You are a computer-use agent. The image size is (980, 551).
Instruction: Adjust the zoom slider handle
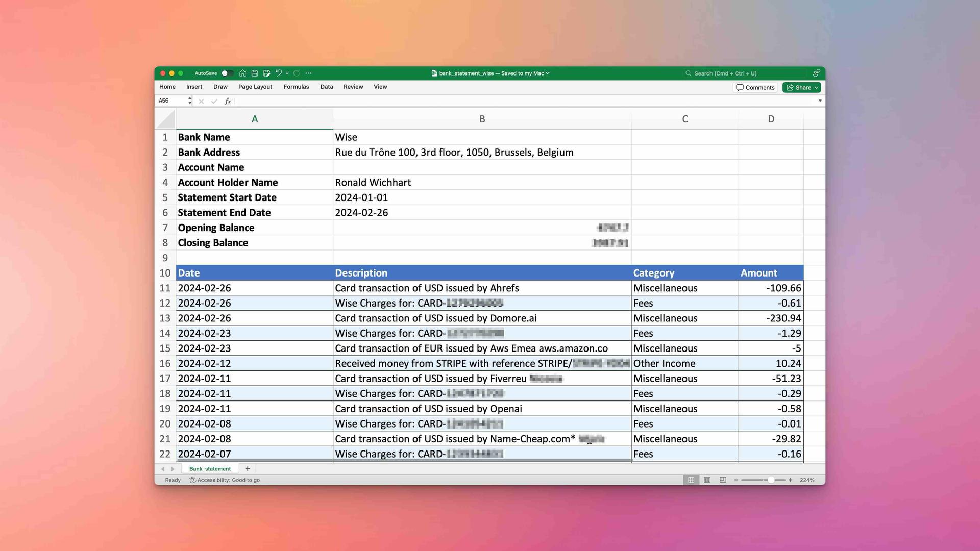click(771, 480)
